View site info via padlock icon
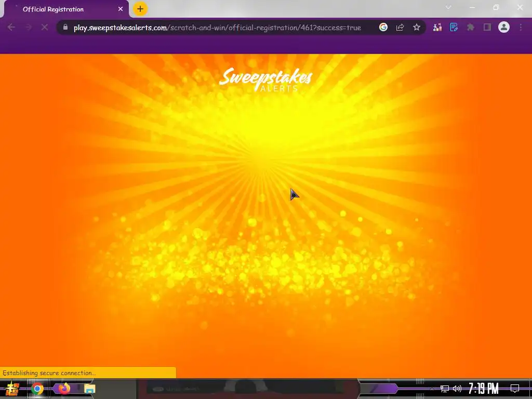This screenshot has height=399, width=532. tap(65, 27)
